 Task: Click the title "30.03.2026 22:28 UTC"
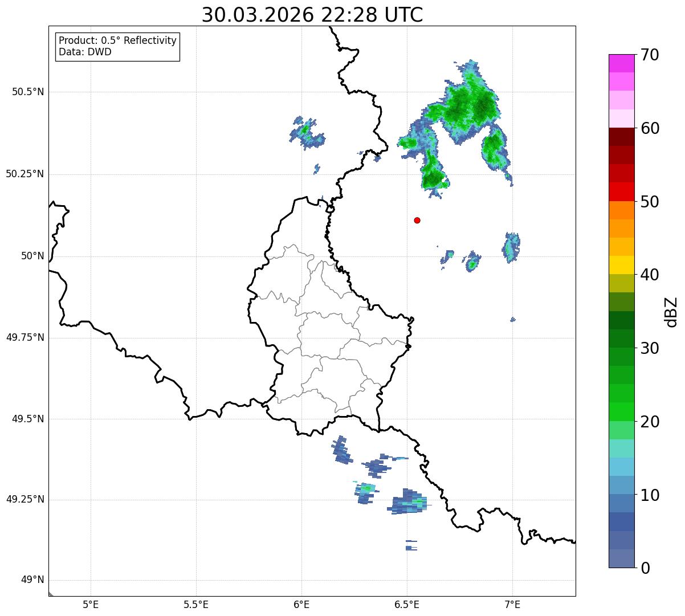(312, 15)
